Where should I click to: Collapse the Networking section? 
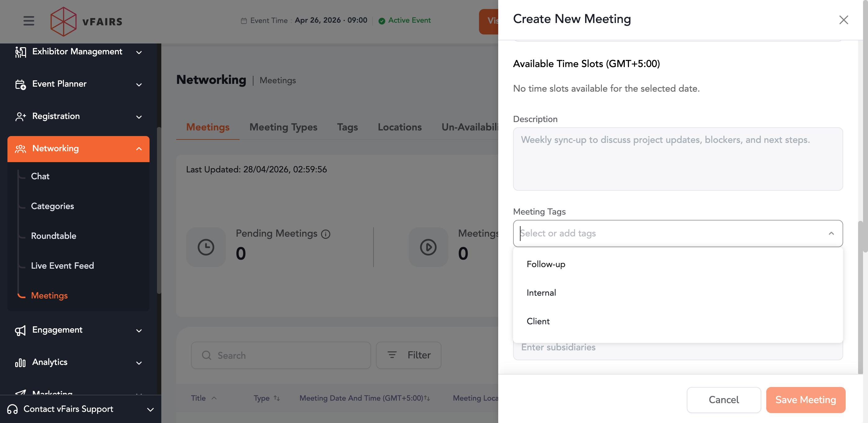138,149
